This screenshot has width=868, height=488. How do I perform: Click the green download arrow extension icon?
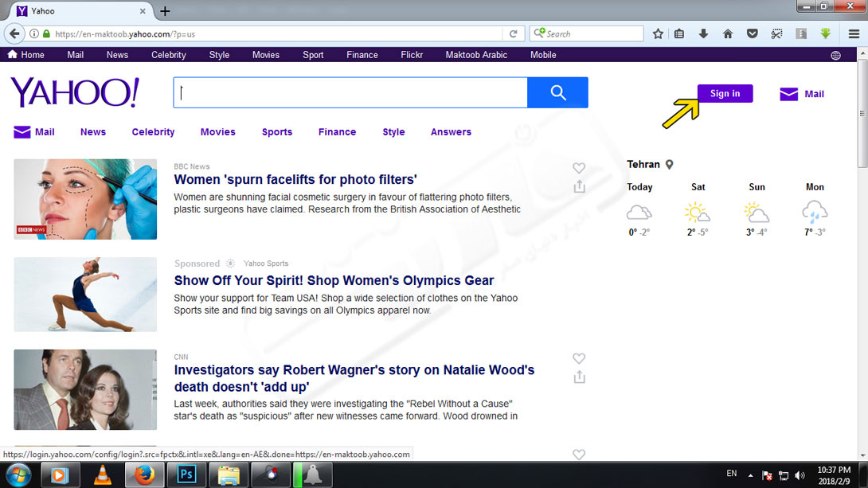tap(825, 33)
